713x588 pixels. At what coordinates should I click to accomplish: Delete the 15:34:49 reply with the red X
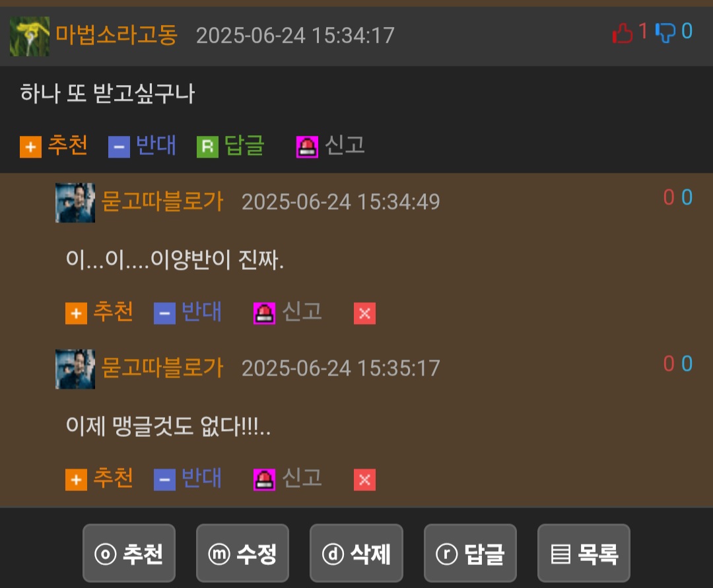[364, 313]
